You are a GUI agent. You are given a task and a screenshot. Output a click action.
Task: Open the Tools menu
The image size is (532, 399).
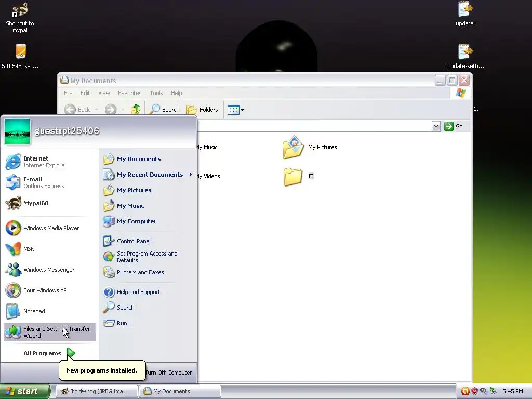(156, 93)
